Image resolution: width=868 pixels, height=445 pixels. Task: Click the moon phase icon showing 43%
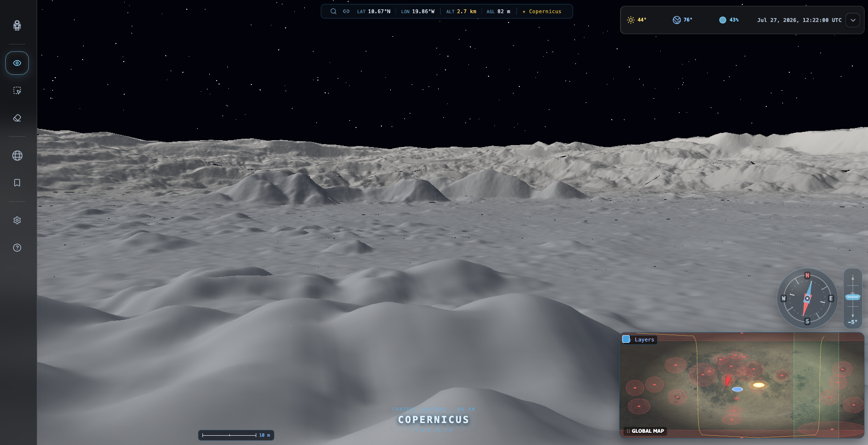(x=723, y=20)
